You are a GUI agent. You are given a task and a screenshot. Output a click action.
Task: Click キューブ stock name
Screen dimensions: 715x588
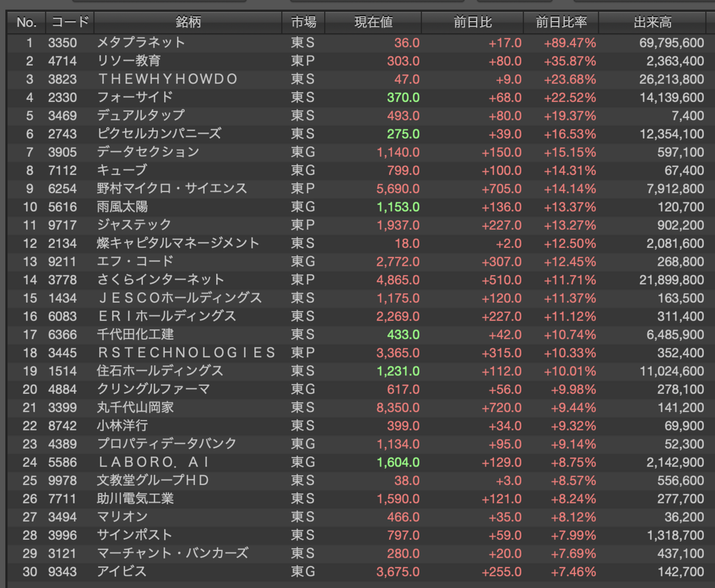click(122, 170)
